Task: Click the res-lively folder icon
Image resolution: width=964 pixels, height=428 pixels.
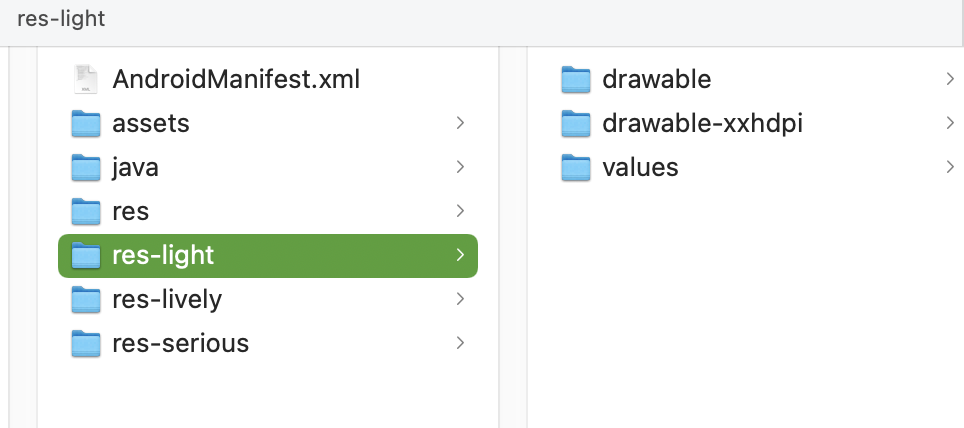Action: [x=87, y=299]
